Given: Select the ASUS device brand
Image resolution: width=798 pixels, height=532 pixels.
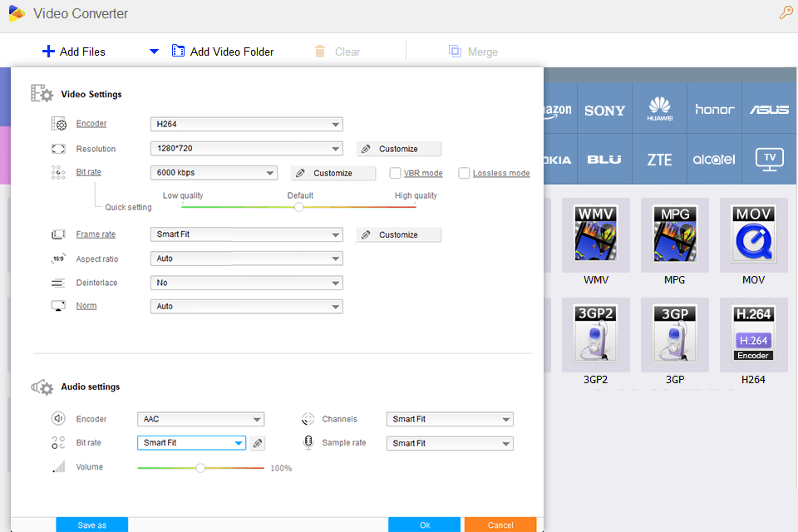Looking at the screenshot, I should tap(769, 109).
